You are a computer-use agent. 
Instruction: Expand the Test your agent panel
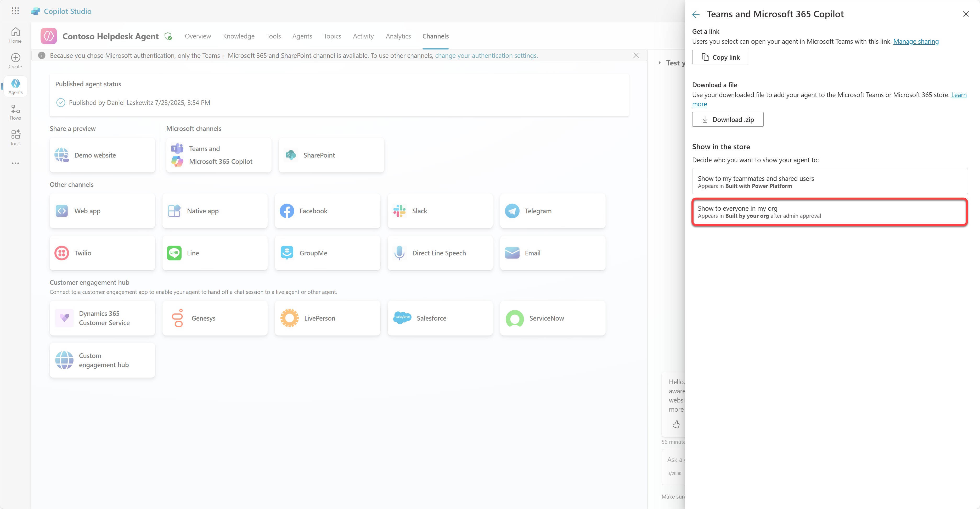click(660, 63)
